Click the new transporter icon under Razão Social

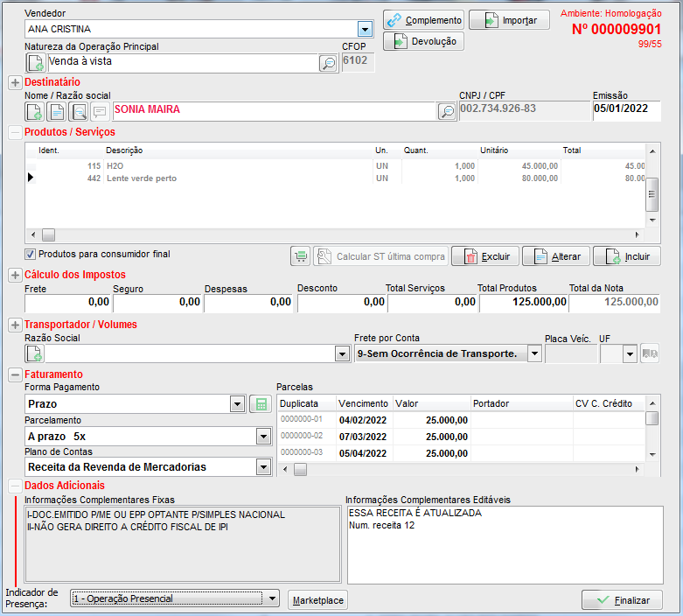coord(35,353)
